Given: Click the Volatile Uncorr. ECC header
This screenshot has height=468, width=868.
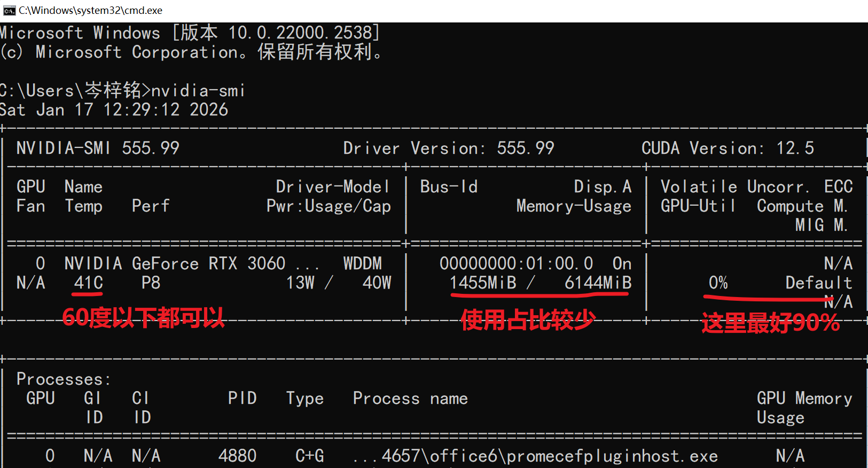Looking at the screenshot, I should [x=756, y=187].
